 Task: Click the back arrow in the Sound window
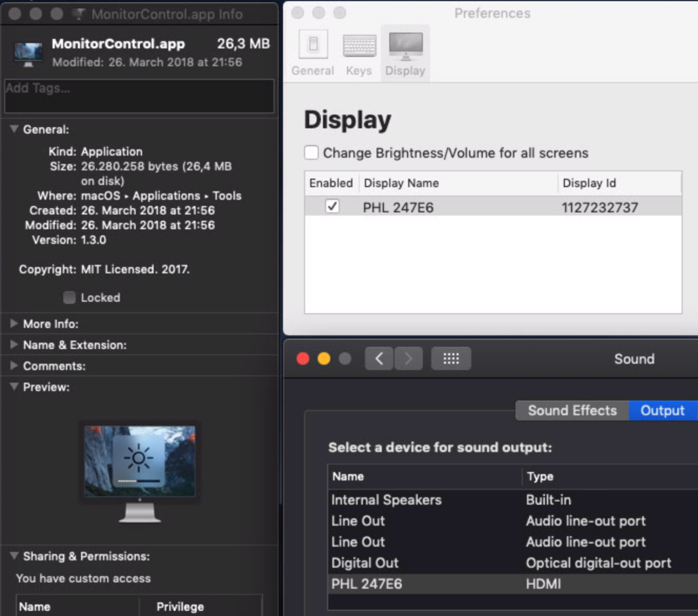click(379, 359)
